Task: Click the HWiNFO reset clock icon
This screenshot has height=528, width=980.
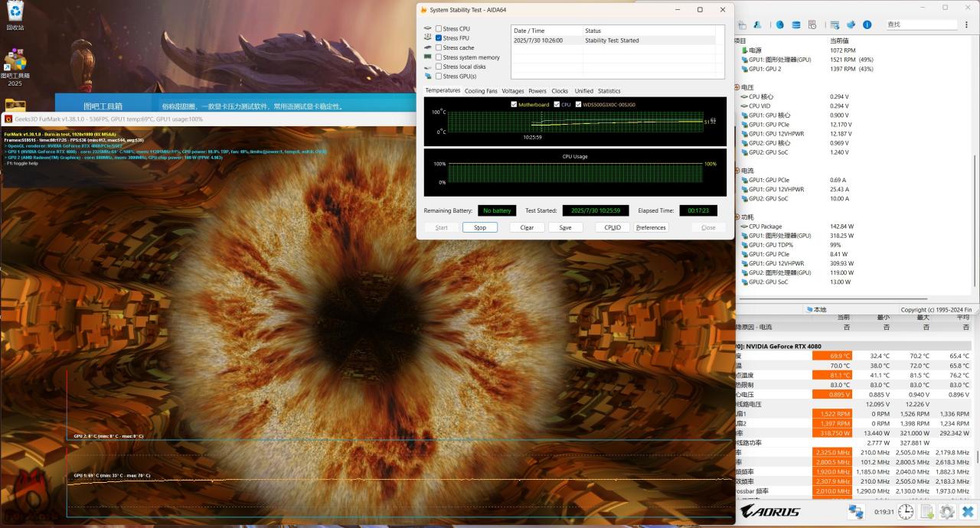Action: [906, 512]
